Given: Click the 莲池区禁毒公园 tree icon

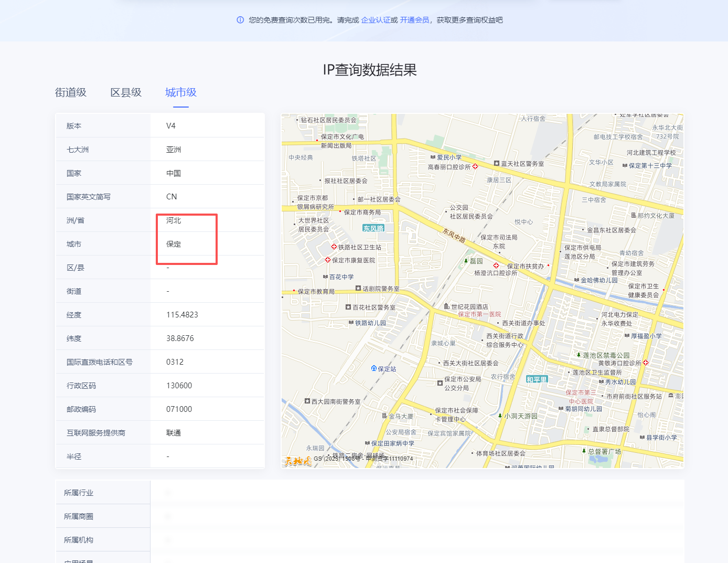Looking at the screenshot, I should (x=579, y=355).
